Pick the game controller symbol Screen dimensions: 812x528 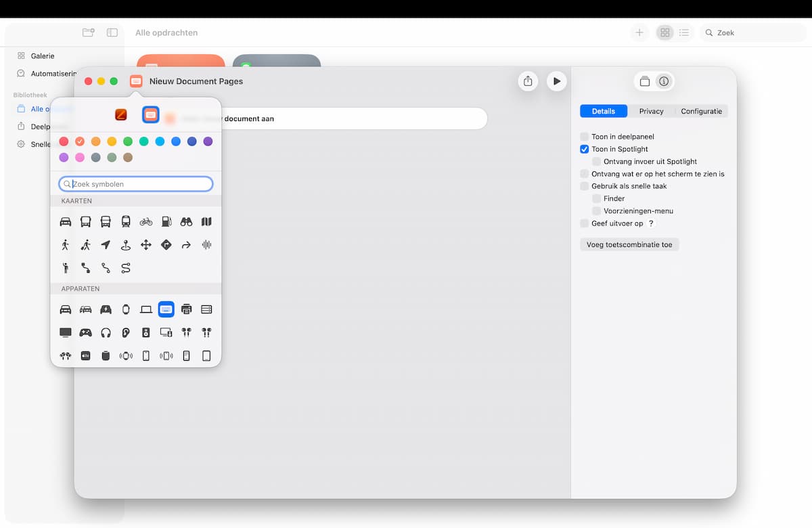point(85,332)
